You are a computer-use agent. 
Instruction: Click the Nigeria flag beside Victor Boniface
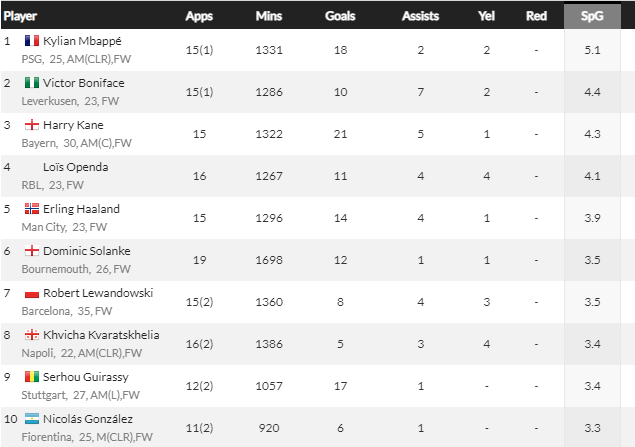pos(31,84)
